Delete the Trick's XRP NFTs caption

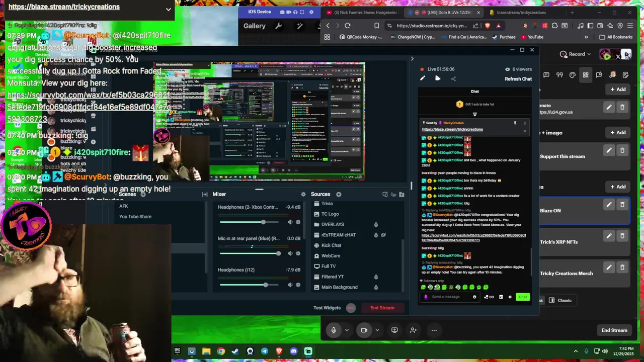pyautogui.click(x=622, y=236)
